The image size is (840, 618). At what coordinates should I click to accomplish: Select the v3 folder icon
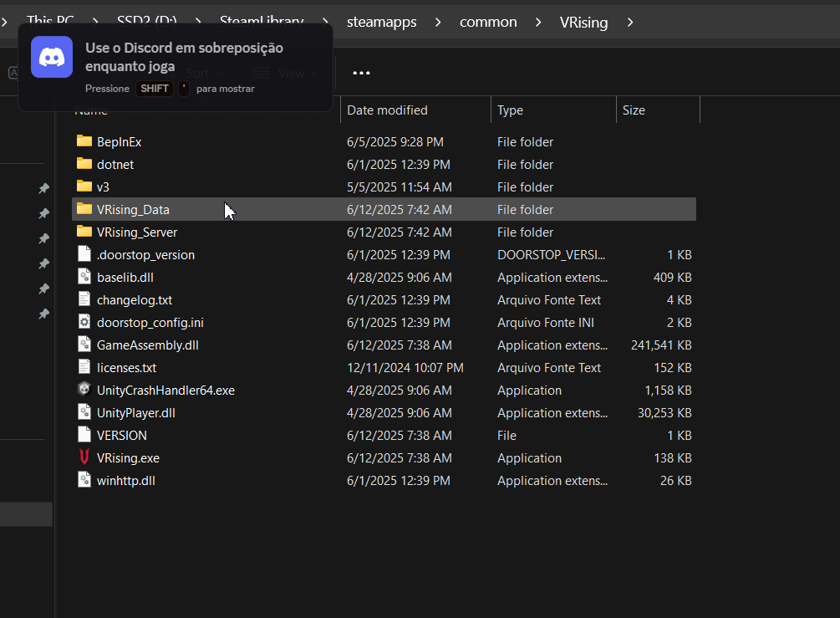[84, 186]
